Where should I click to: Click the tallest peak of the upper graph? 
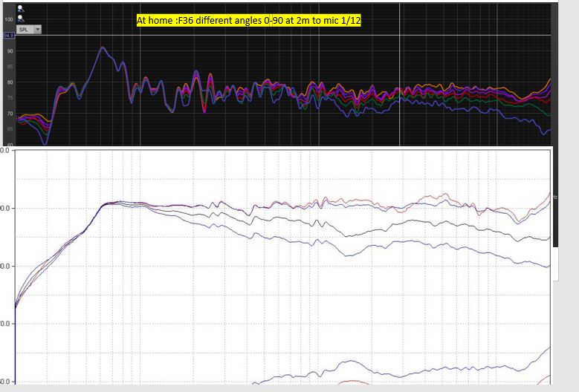(103, 48)
